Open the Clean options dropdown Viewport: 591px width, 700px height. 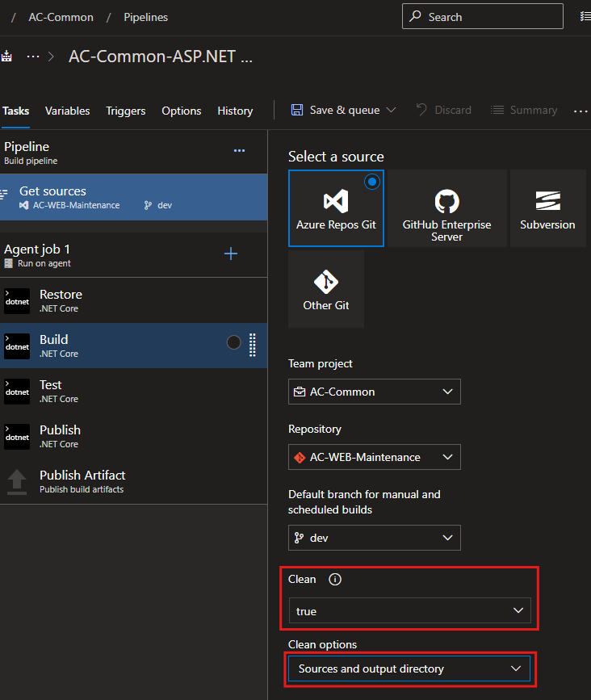(409, 669)
